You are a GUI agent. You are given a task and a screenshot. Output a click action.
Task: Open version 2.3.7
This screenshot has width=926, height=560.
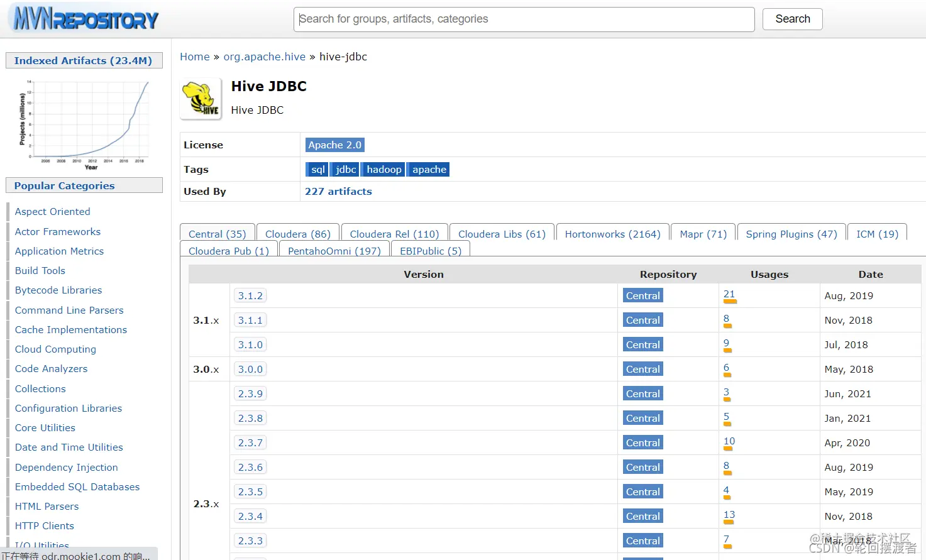pyautogui.click(x=250, y=442)
